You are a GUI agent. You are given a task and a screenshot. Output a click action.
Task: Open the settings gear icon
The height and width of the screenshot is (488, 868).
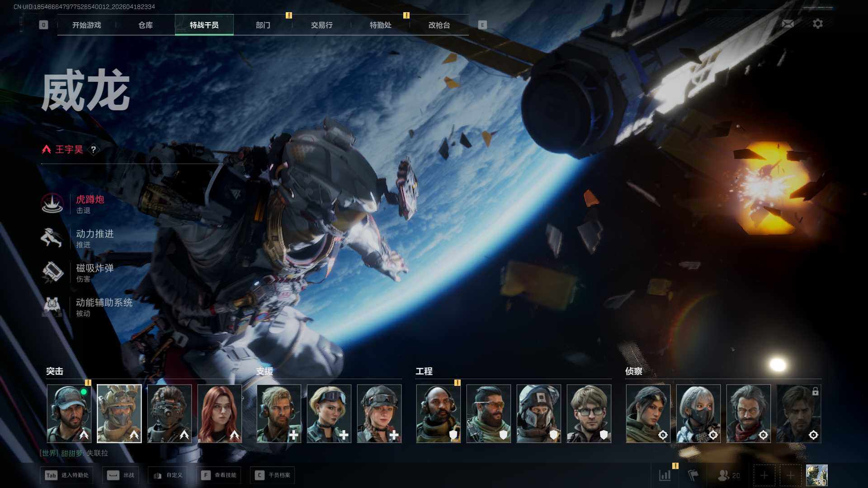pyautogui.click(x=817, y=24)
